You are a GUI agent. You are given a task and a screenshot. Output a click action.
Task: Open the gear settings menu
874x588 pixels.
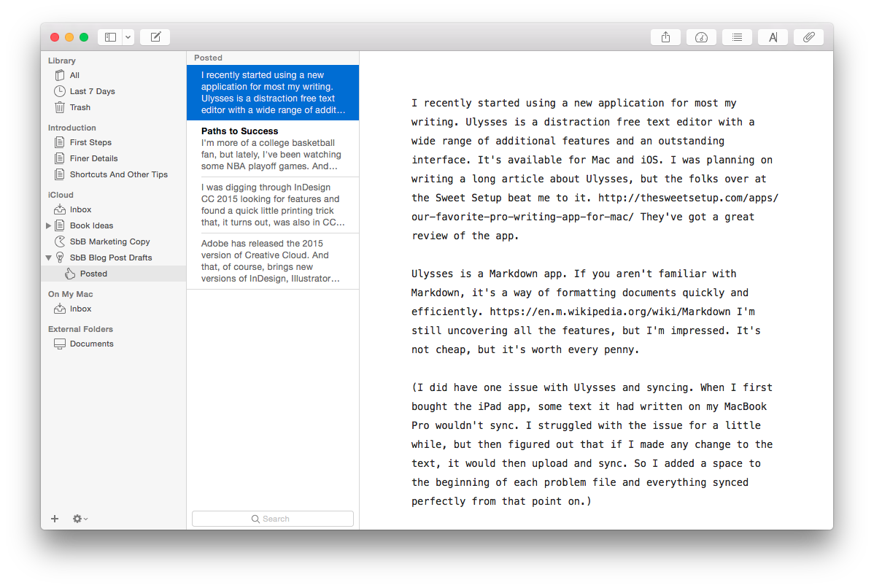click(x=80, y=519)
